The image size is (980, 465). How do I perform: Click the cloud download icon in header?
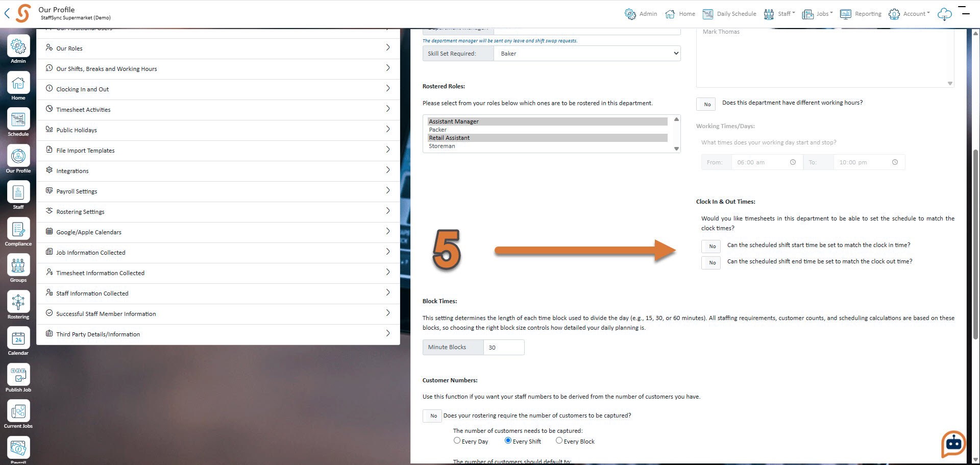pyautogui.click(x=945, y=14)
